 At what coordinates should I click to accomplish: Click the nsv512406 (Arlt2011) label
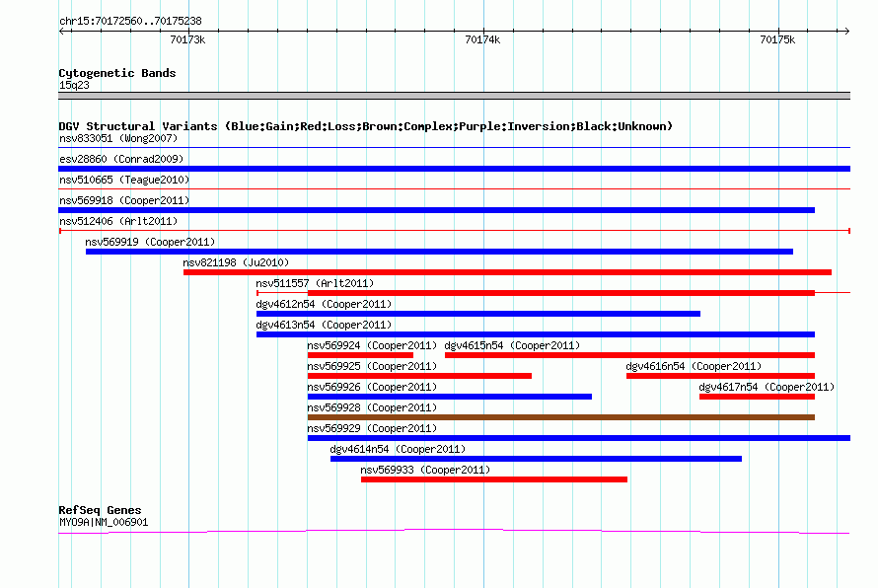click(118, 221)
